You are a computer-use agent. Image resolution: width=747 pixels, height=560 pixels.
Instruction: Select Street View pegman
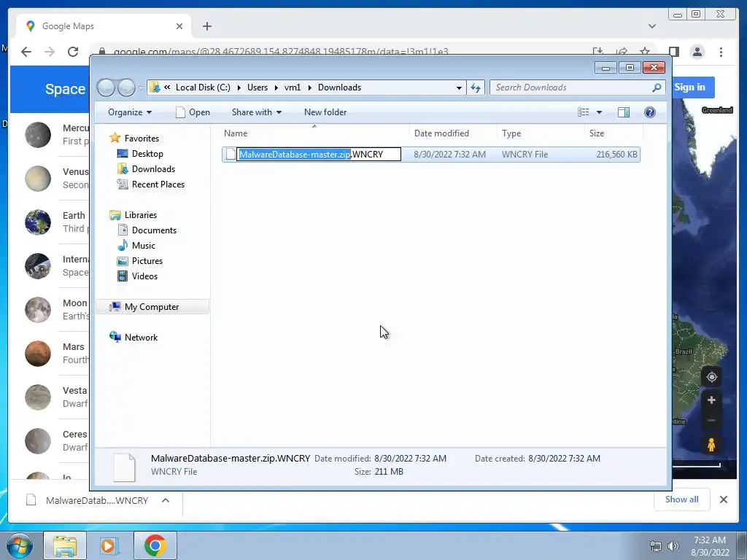(711, 444)
